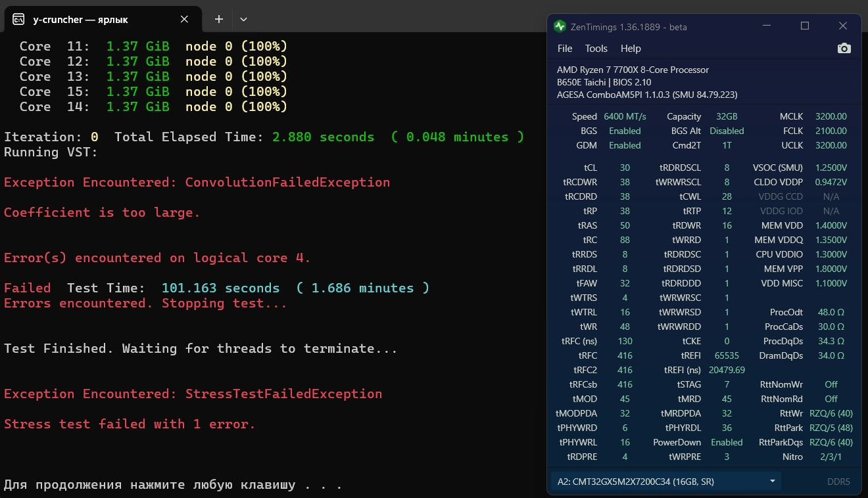Click the tCL value 30

625,168
